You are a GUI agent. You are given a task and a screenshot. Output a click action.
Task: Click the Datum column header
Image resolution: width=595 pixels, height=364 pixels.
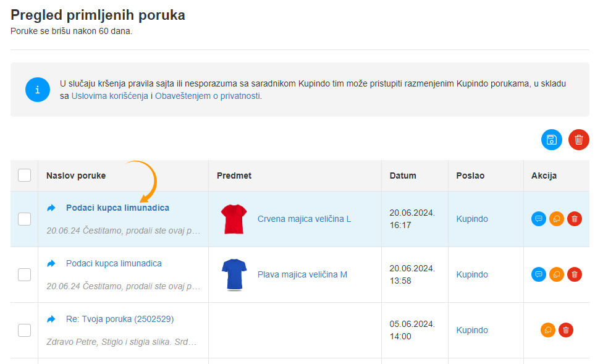(403, 176)
